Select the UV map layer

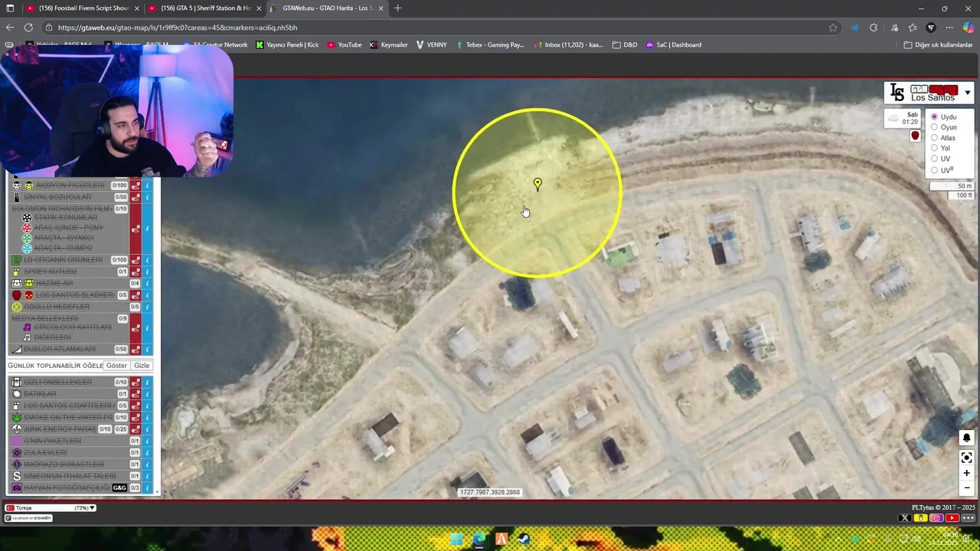(x=934, y=159)
